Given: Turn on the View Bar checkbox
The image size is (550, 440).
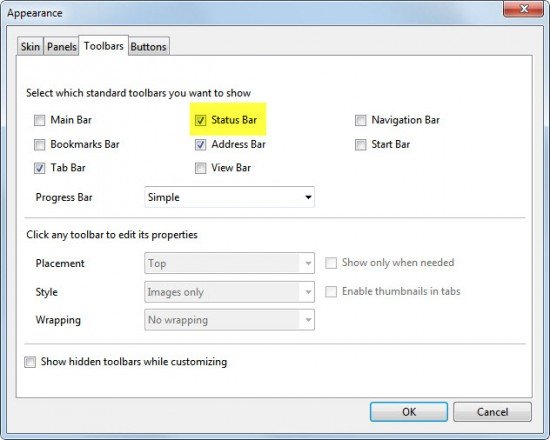Looking at the screenshot, I should 200,168.
